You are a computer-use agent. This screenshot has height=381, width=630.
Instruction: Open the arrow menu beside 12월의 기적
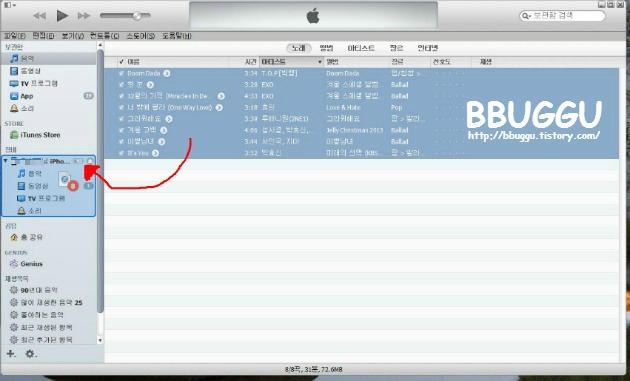point(221,96)
